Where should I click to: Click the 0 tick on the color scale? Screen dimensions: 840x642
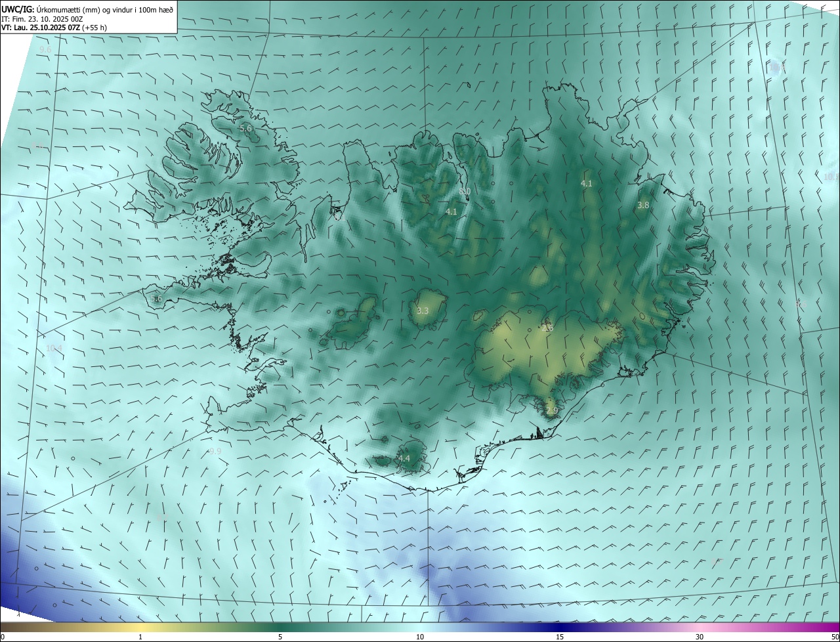(2, 637)
